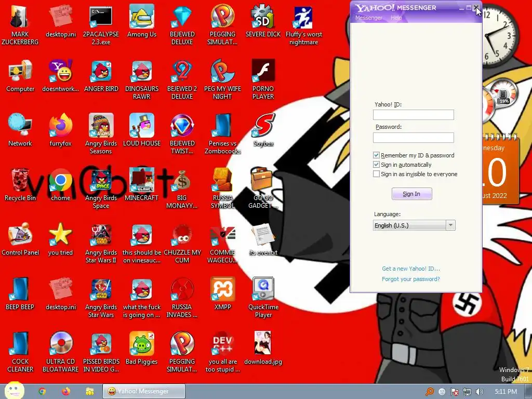532x399 pixels.
Task: Launch Chrome from the taskbar
Action: click(x=42, y=391)
